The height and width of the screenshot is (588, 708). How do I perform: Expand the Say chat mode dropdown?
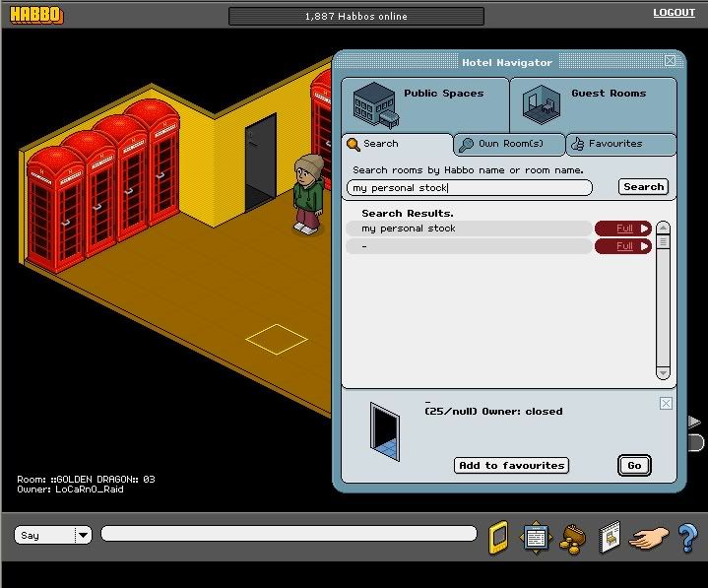click(x=83, y=535)
